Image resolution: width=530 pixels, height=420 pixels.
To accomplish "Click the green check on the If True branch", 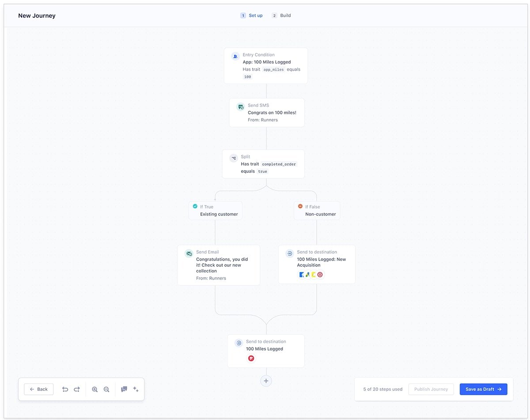I will [x=194, y=206].
